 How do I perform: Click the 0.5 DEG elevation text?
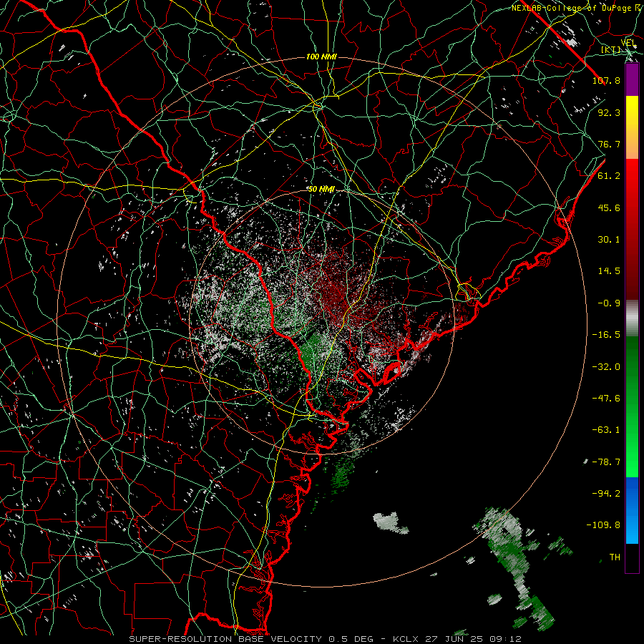(351, 639)
